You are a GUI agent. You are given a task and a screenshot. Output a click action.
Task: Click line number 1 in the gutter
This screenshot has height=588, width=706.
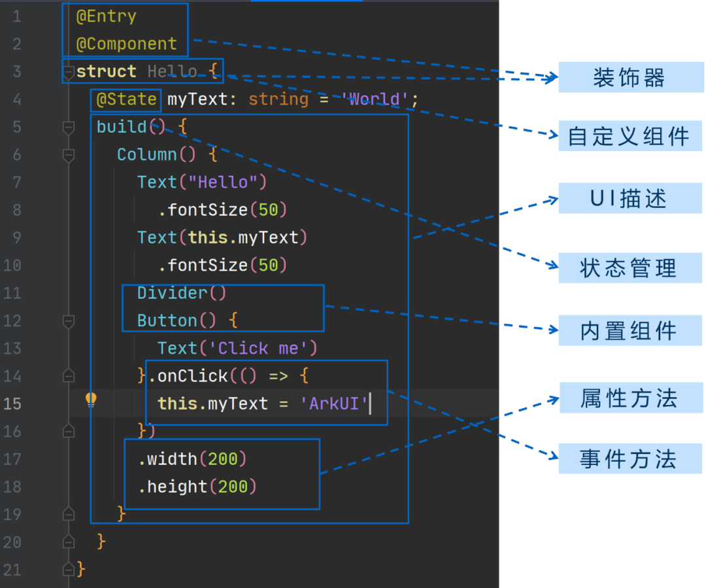click(16, 16)
